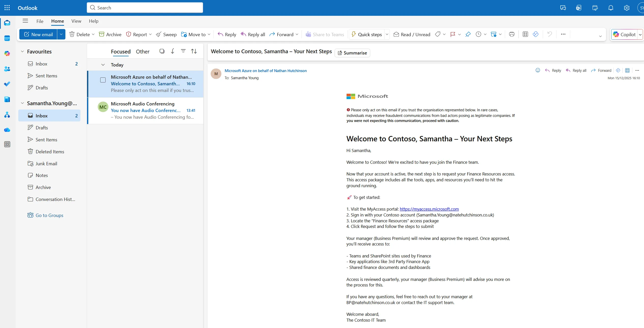Open More actions ellipsis in the reading pane
644x328 pixels.
[637, 70]
